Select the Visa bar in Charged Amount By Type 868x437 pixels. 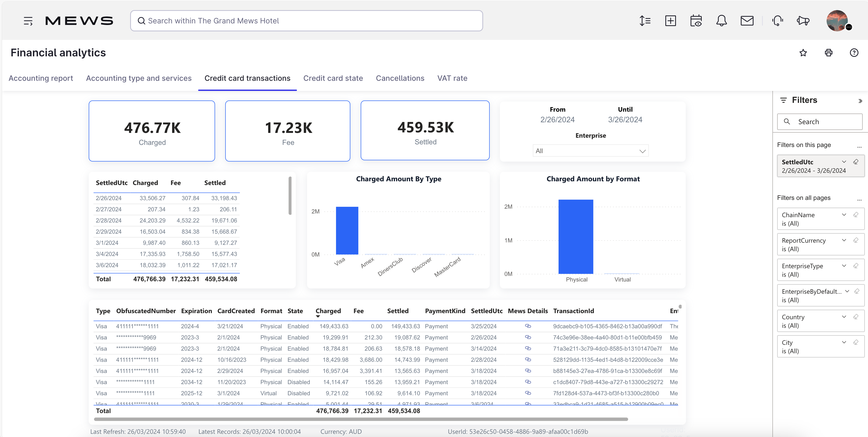pos(347,231)
